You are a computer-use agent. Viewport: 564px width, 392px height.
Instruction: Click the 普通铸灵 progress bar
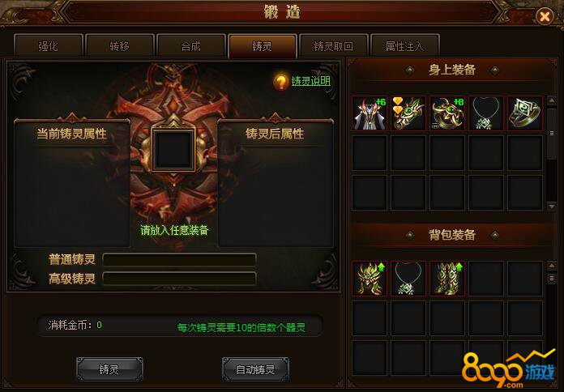click(179, 260)
